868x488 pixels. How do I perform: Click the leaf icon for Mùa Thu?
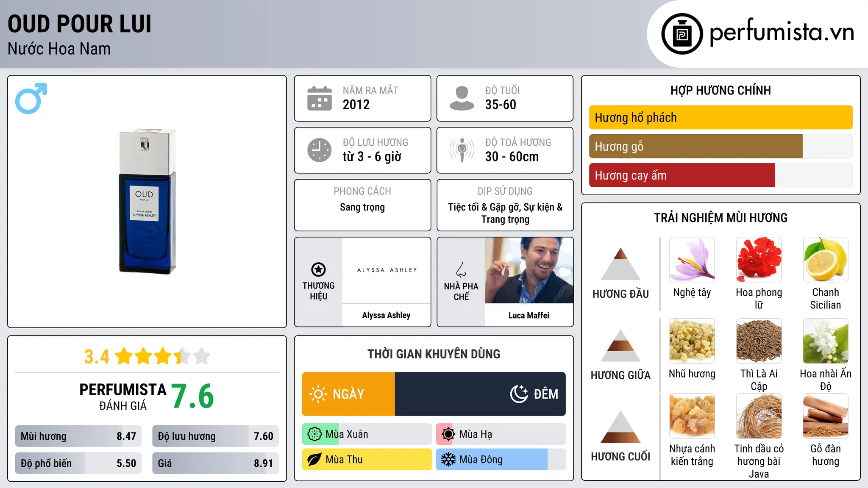tap(314, 460)
